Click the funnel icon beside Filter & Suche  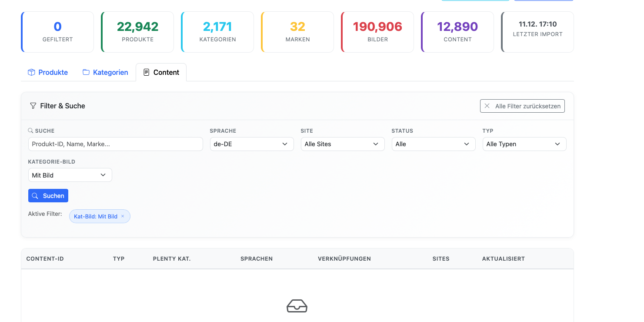click(33, 106)
